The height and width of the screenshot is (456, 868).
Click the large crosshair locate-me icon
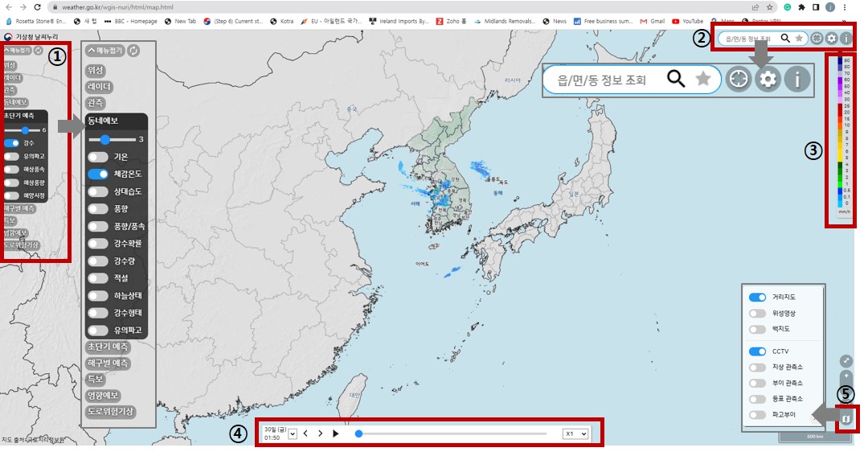tap(739, 80)
